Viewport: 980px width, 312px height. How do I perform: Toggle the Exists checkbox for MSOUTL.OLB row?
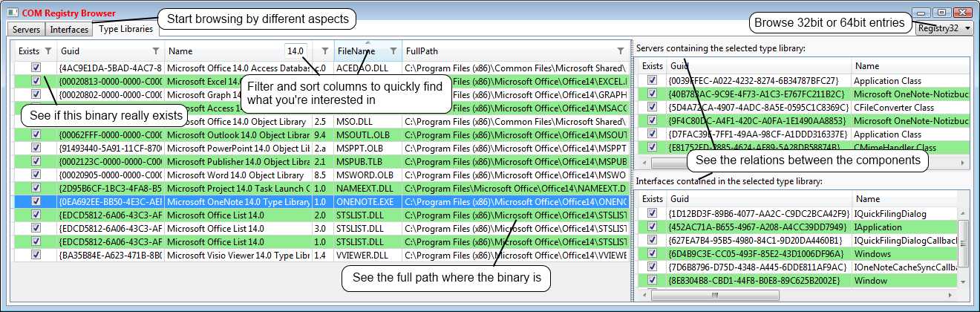[x=36, y=134]
